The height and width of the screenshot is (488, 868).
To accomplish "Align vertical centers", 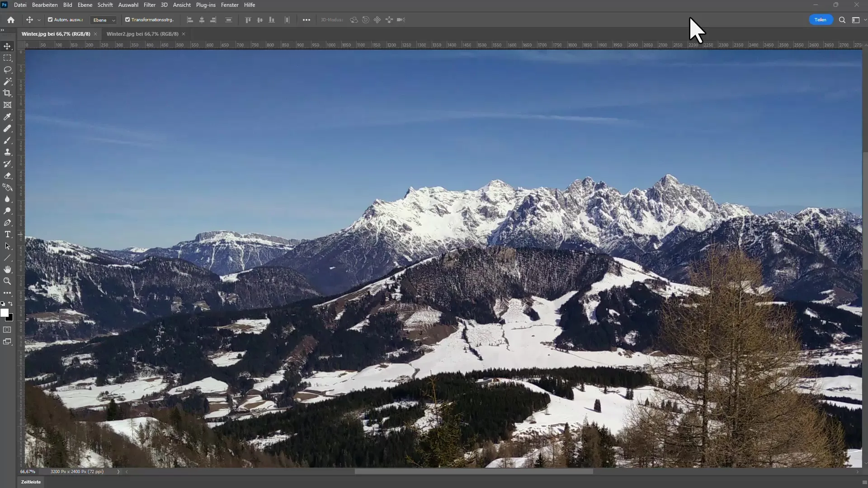I will click(259, 20).
